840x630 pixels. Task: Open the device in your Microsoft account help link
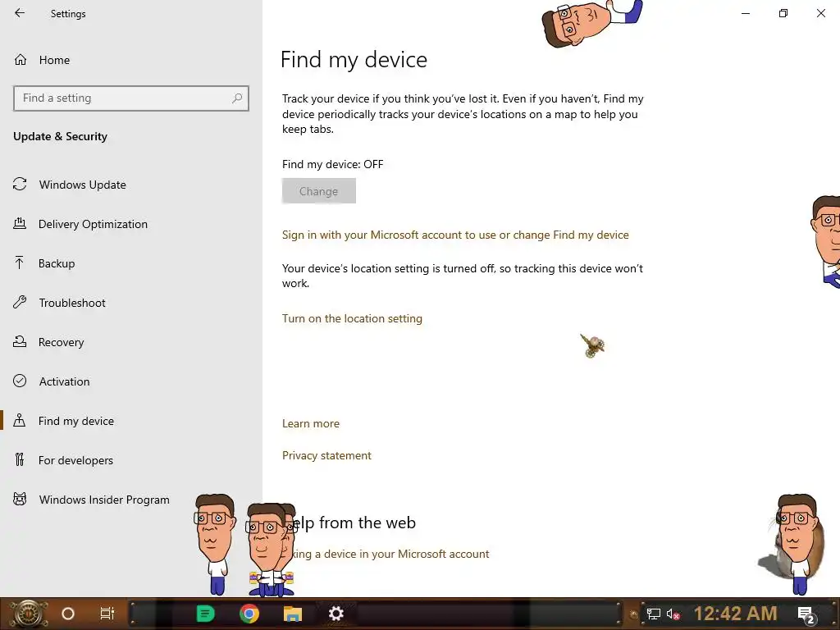pyautogui.click(x=390, y=554)
